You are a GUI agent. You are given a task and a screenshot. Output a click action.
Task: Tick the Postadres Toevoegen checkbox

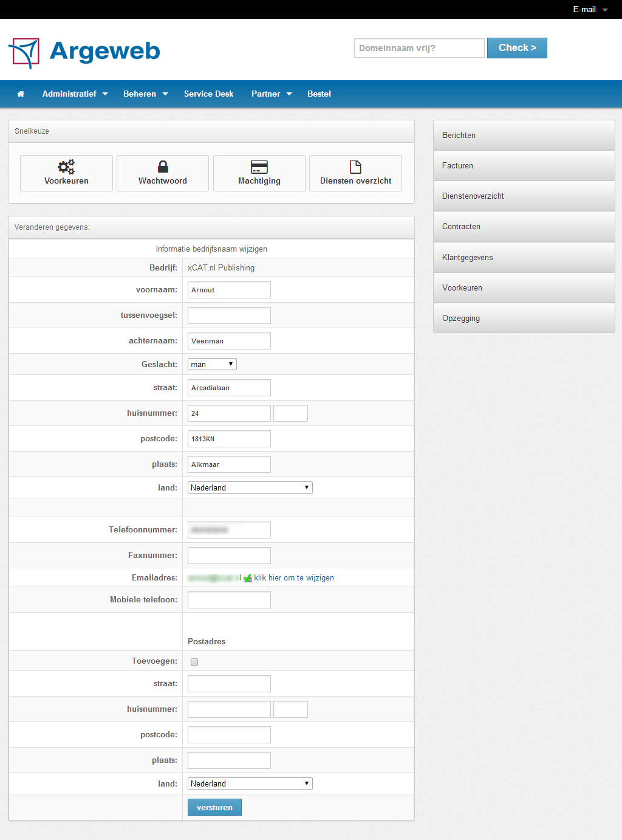194,662
